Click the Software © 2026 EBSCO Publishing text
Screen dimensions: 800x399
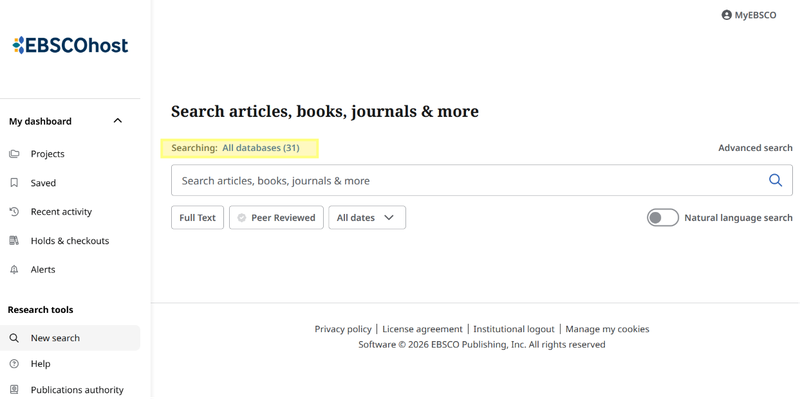[x=482, y=344]
